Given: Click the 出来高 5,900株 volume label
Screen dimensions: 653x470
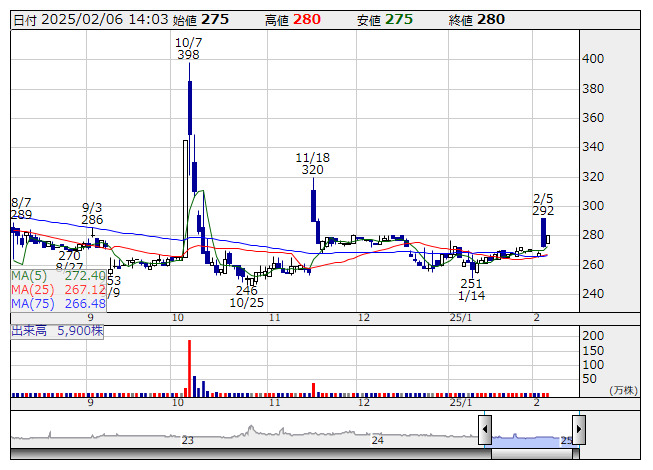Looking at the screenshot, I should [x=57, y=331].
